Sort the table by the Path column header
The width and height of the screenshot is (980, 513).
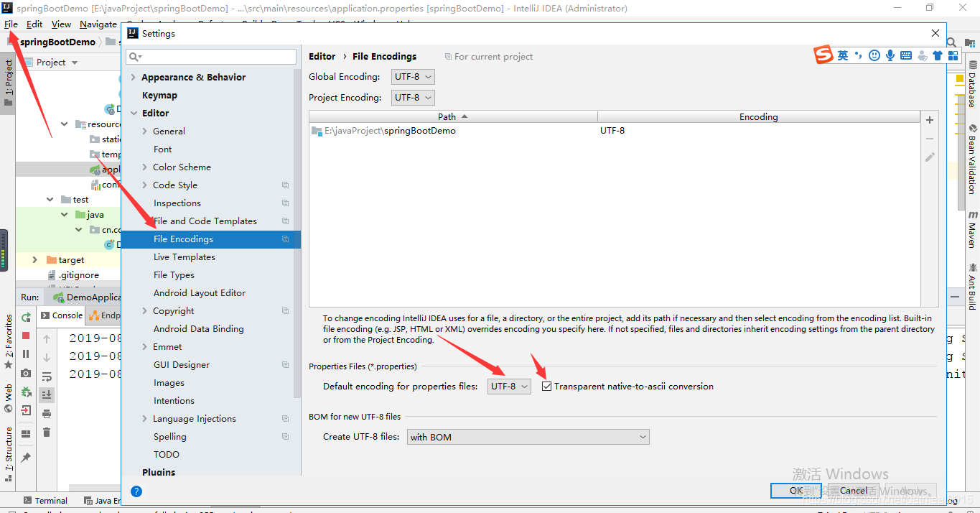tap(453, 116)
